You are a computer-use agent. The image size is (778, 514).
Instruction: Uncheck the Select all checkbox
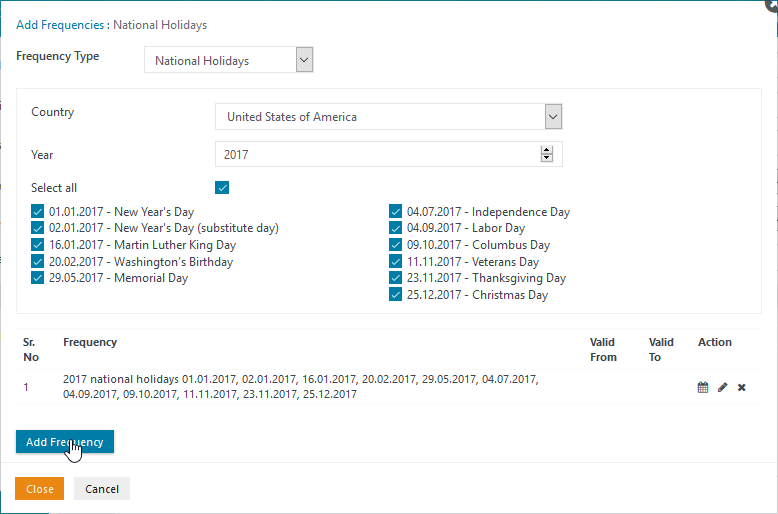tap(222, 188)
